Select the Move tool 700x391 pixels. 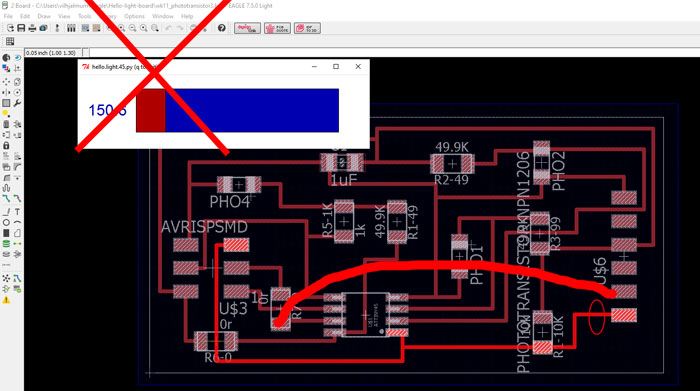pos(6,82)
